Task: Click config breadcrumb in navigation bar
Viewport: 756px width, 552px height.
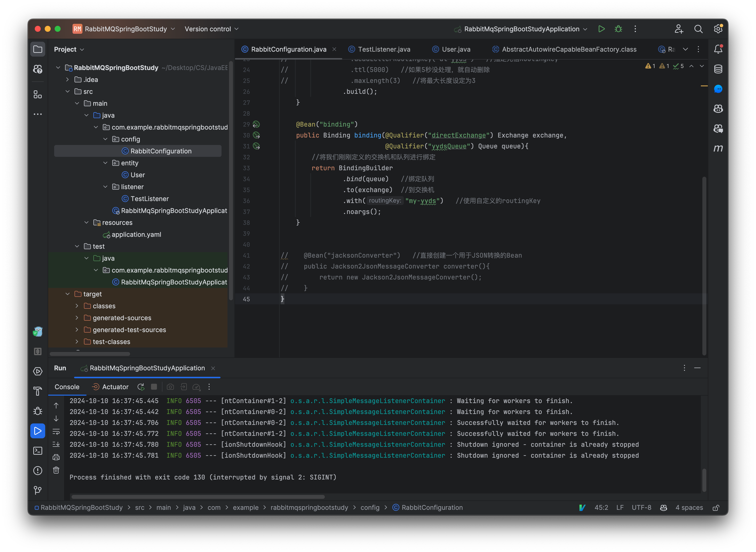Action: point(370,508)
